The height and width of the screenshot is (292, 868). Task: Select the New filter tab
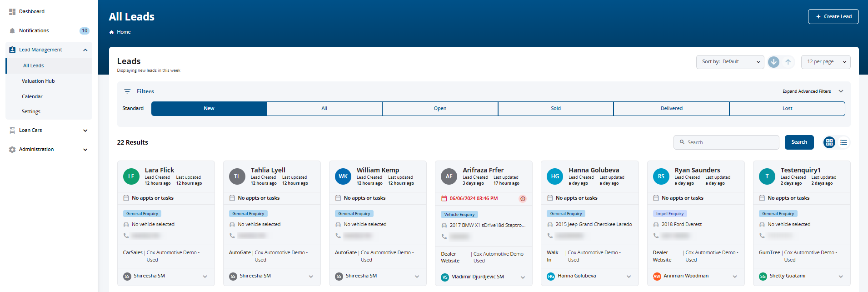point(209,109)
